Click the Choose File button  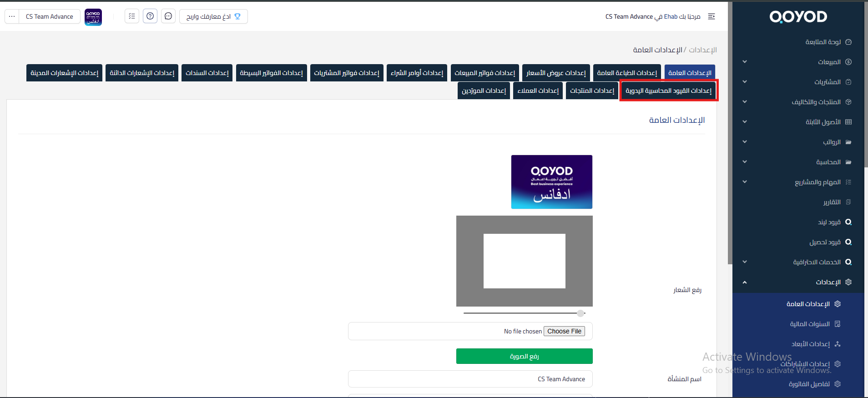pos(564,331)
